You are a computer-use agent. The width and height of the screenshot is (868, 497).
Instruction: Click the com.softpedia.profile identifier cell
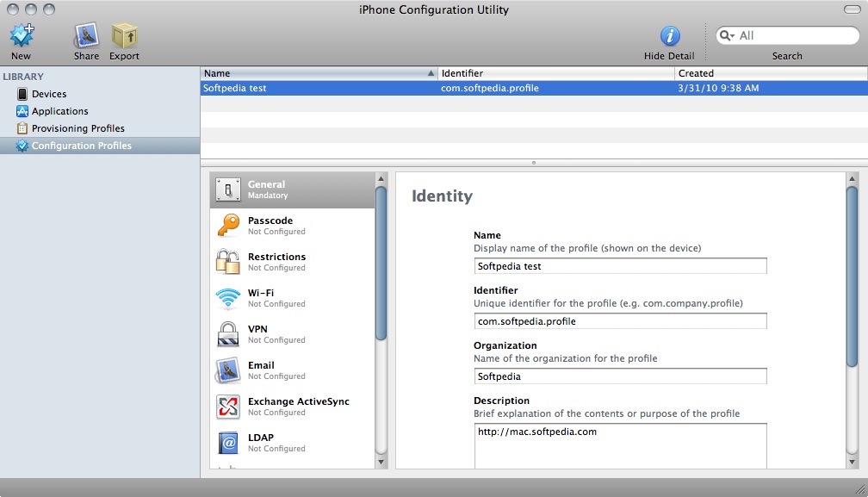pyautogui.click(x=490, y=88)
